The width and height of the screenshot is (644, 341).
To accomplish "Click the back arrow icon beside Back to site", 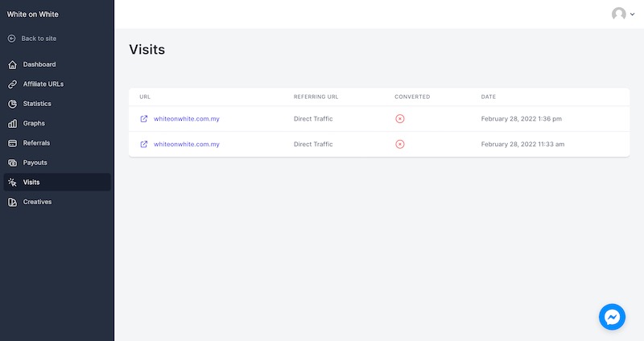I will [x=11, y=39].
